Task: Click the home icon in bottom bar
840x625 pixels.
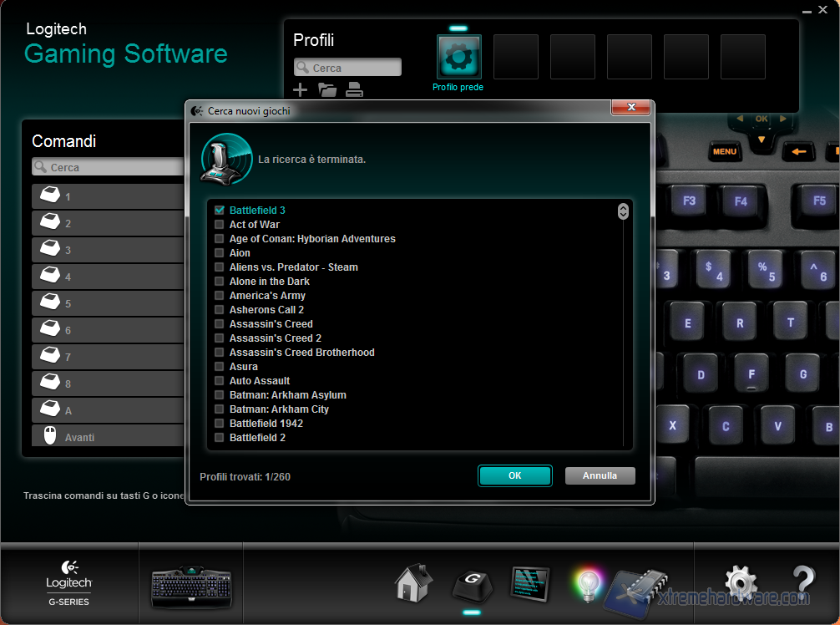Action: tap(413, 583)
